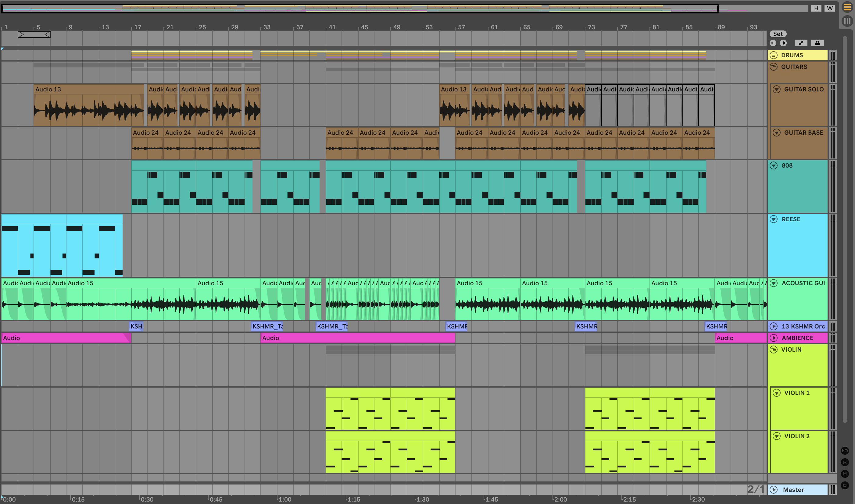Image resolution: width=855 pixels, height=504 pixels.
Task: Select the 808 track title
Action: [x=787, y=165]
